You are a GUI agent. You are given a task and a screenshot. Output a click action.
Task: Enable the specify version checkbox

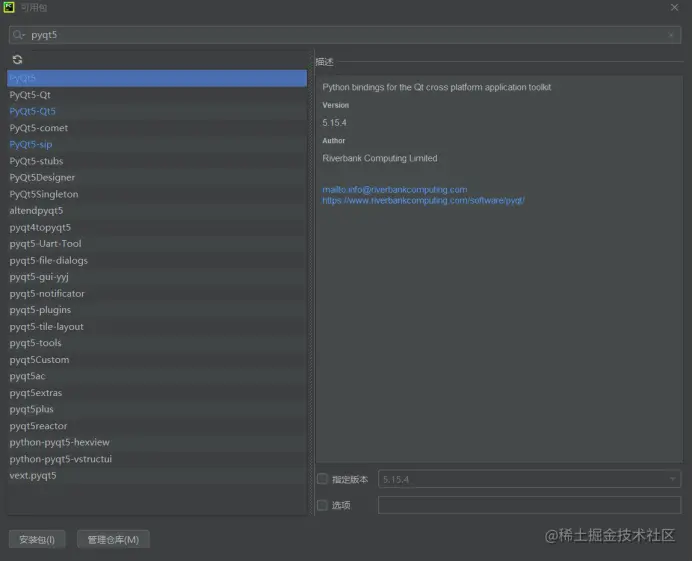pyautogui.click(x=323, y=479)
